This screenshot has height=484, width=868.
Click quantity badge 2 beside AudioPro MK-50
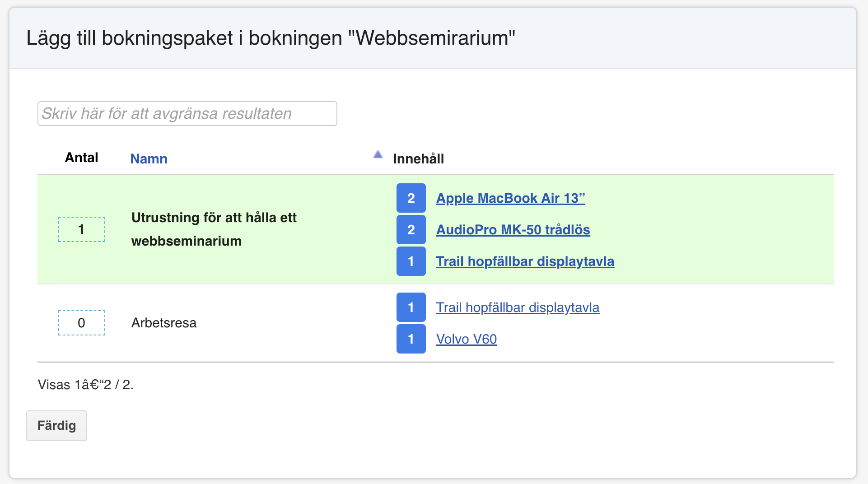411,229
